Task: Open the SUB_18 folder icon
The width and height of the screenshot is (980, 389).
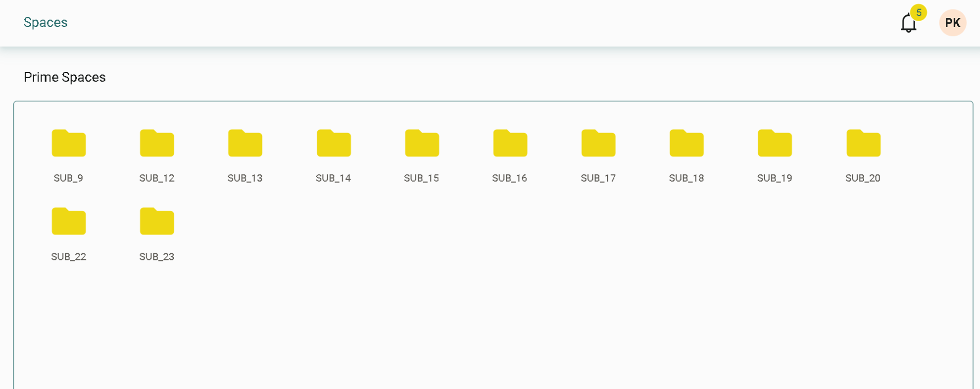Action: click(686, 143)
